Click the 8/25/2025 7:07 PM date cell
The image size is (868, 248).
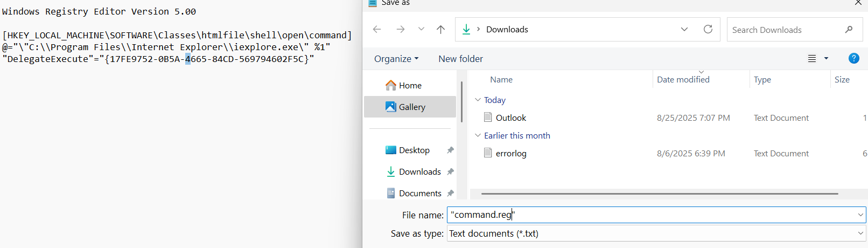pos(694,118)
